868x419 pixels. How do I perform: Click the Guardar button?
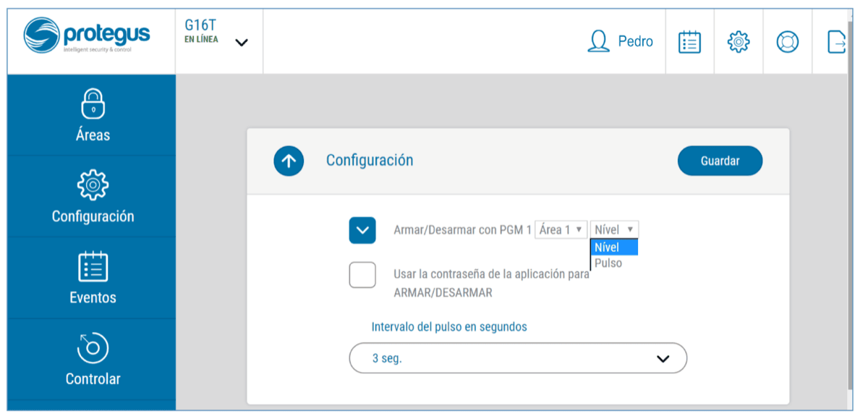(x=720, y=161)
